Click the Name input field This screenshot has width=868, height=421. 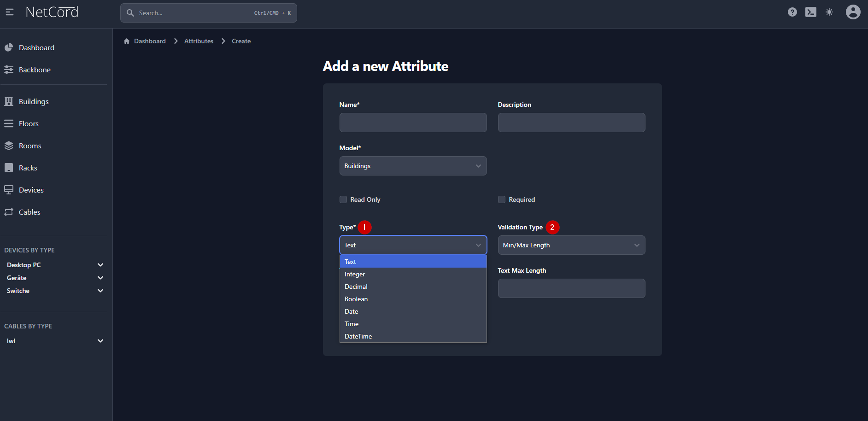(413, 123)
